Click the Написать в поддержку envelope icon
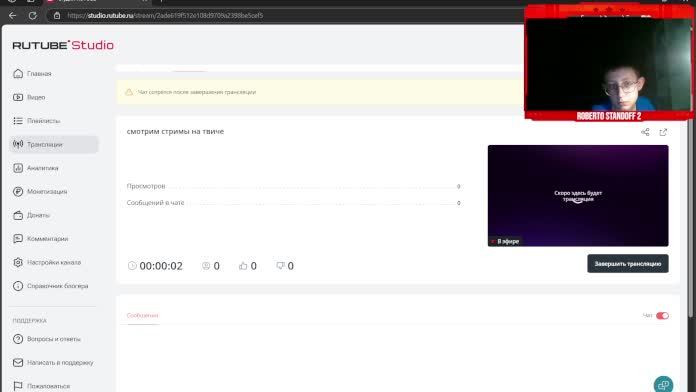 (18, 363)
